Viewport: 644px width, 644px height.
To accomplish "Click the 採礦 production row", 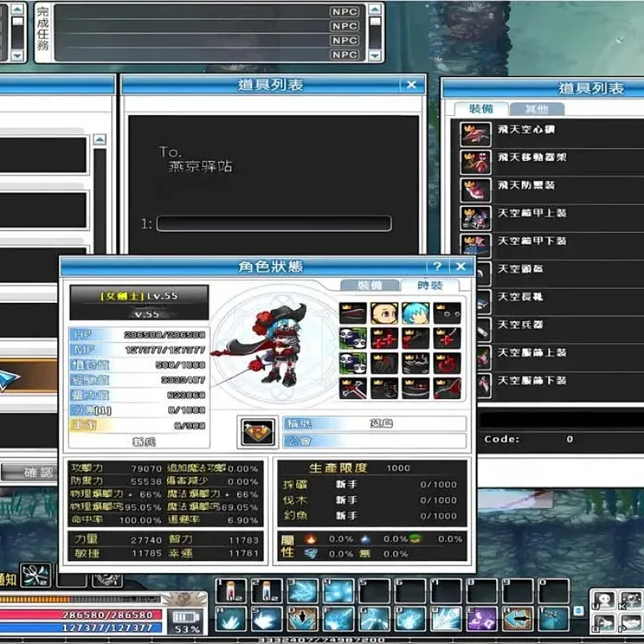I will [369, 485].
